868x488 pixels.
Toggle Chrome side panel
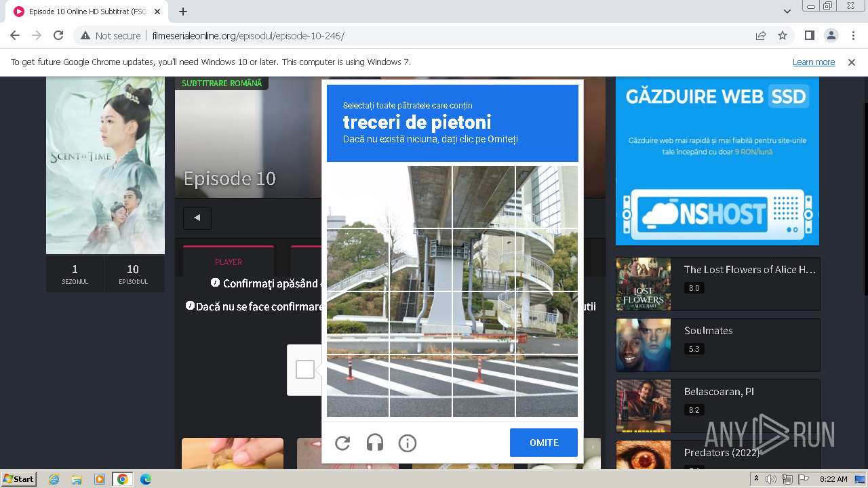(x=809, y=35)
